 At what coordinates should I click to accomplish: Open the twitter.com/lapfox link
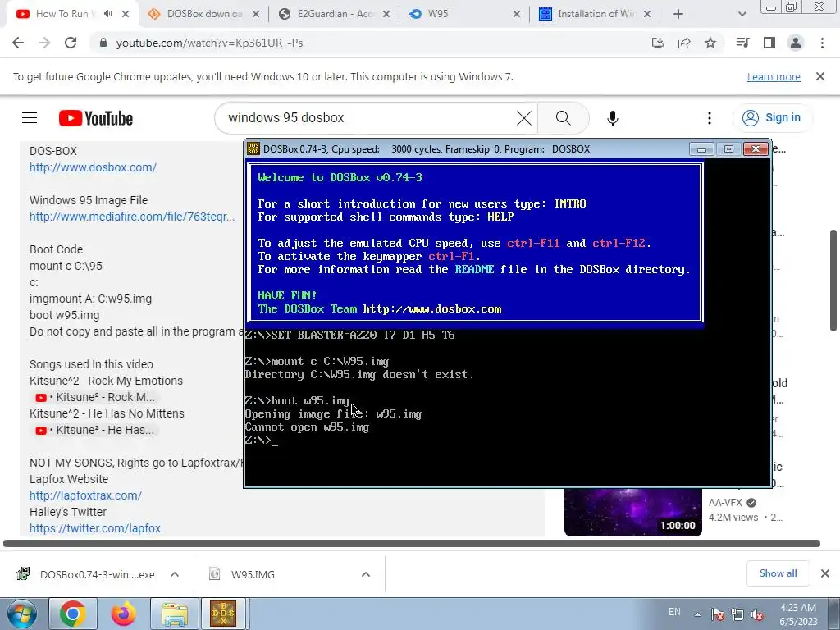(x=95, y=528)
